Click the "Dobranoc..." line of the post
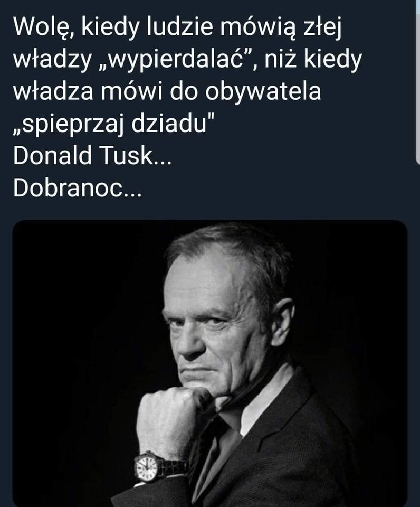 (77, 188)
